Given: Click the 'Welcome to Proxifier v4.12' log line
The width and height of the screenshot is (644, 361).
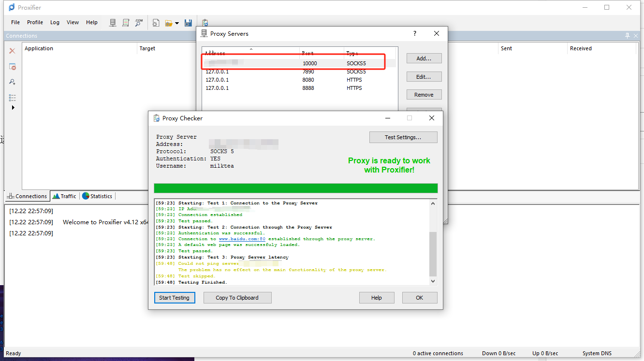Looking at the screenshot, I should pyautogui.click(x=106, y=222).
